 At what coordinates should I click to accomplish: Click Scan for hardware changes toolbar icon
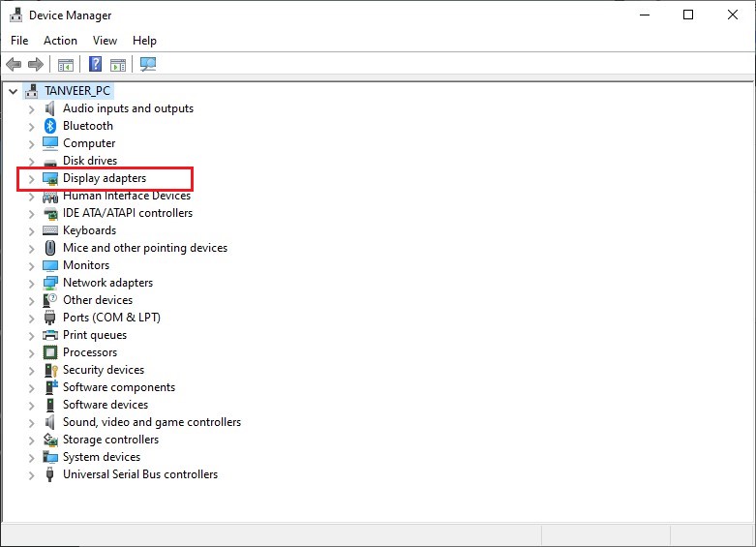[x=148, y=64]
